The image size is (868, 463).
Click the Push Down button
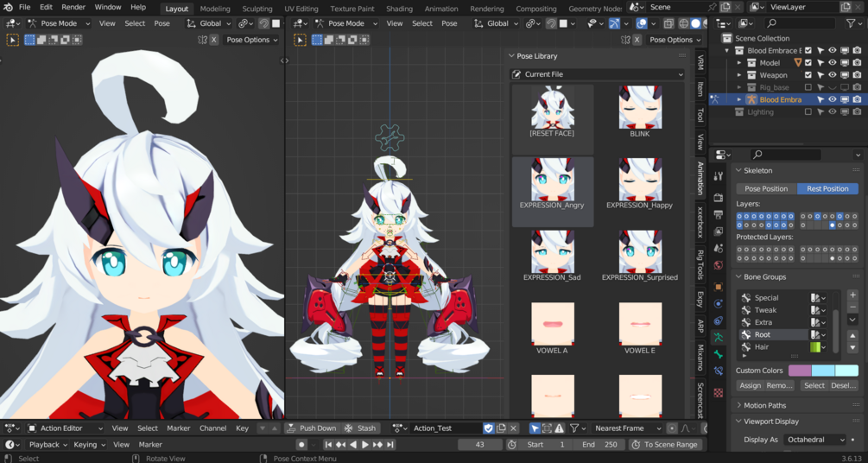(x=312, y=428)
